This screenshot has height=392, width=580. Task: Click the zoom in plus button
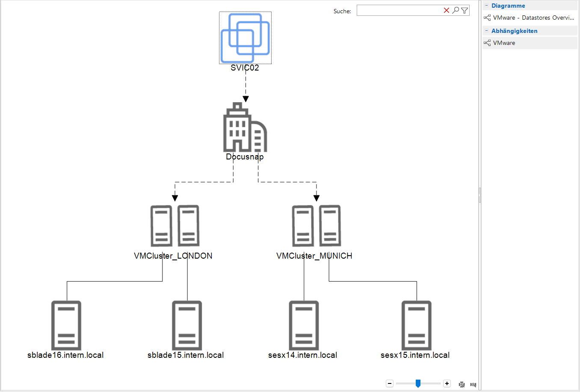447,383
